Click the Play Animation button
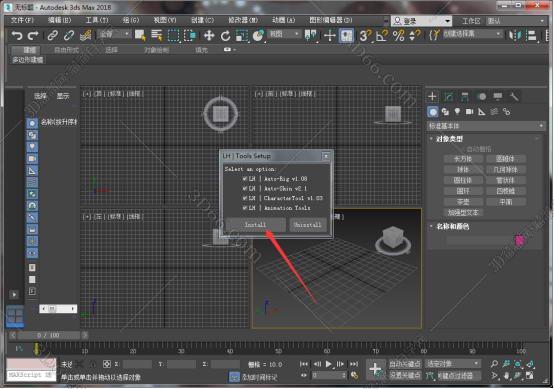This screenshot has width=554, height=389. (329, 364)
